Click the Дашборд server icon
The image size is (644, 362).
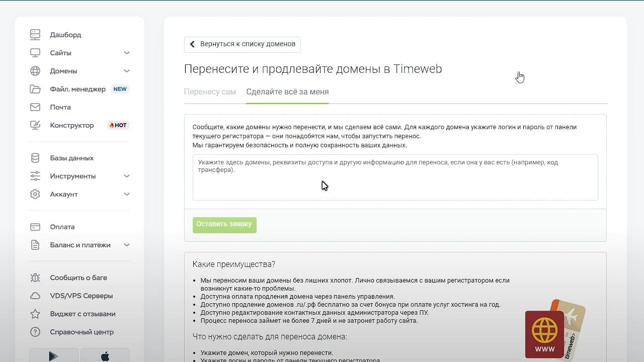(35, 35)
